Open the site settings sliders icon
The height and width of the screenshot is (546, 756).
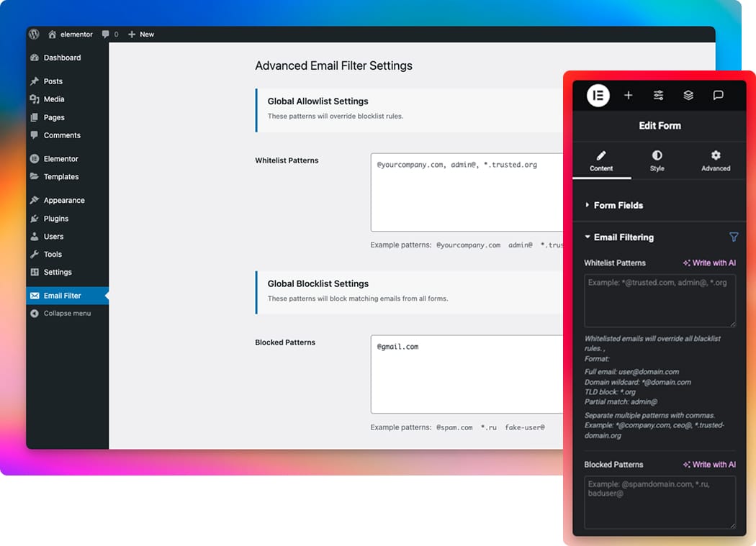(x=658, y=95)
